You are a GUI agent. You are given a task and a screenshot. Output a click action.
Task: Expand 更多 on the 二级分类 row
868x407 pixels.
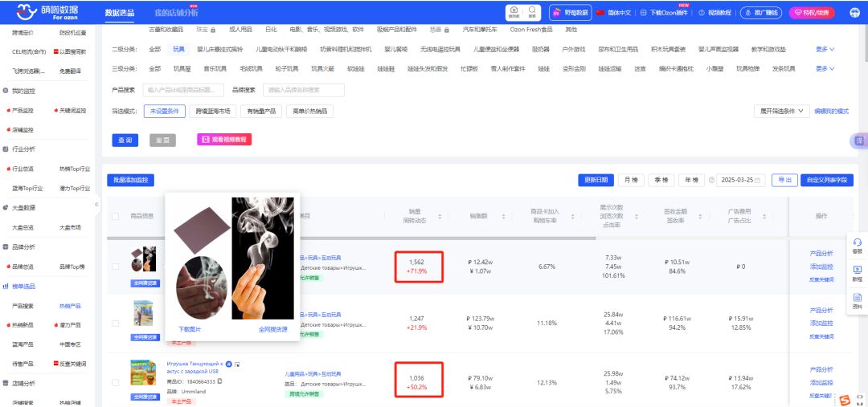pyautogui.click(x=825, y=49)
